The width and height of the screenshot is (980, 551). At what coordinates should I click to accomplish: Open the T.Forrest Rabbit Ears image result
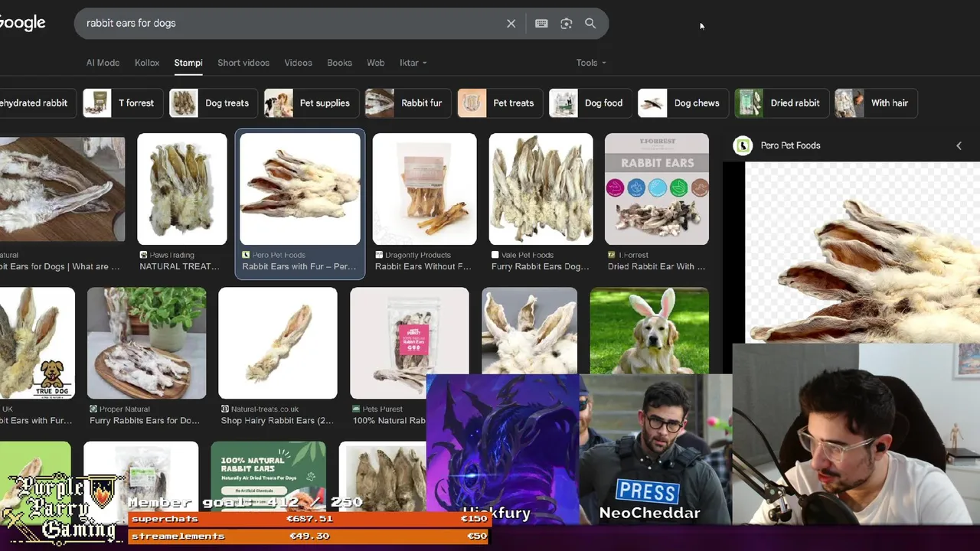click(657, 189)
